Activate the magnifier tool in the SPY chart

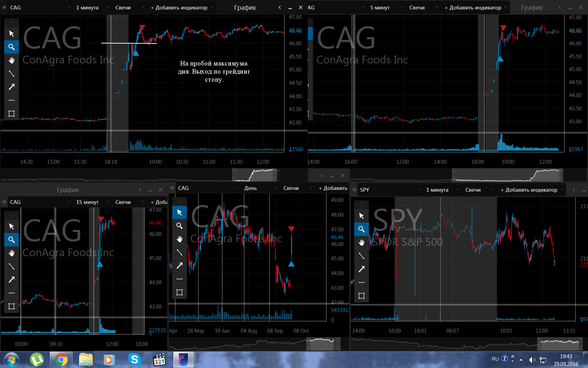(362, 229)
